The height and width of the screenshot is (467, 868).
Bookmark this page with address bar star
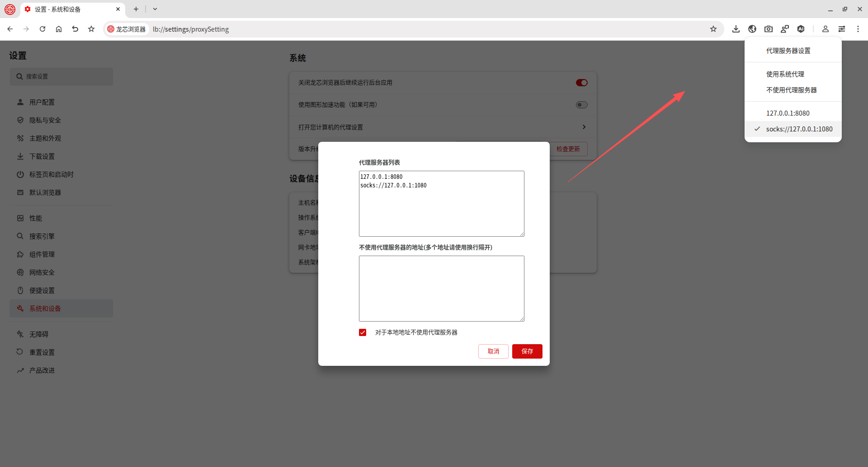(713, 29)
